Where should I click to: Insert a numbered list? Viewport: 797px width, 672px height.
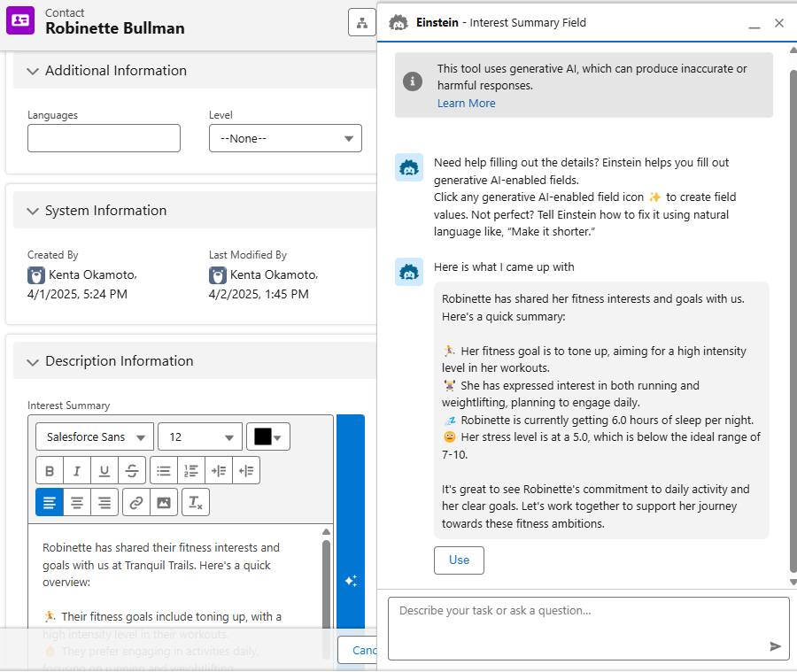pos(191,471)
